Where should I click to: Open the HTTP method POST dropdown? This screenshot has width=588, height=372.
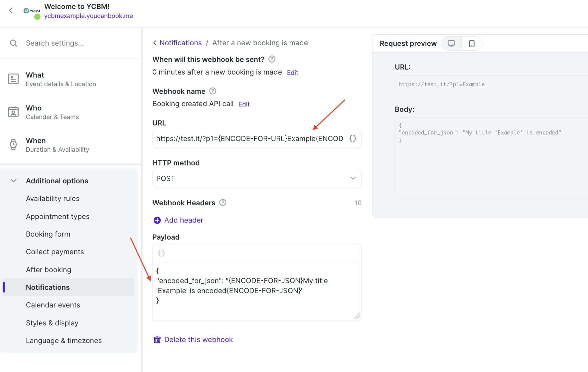257,179
